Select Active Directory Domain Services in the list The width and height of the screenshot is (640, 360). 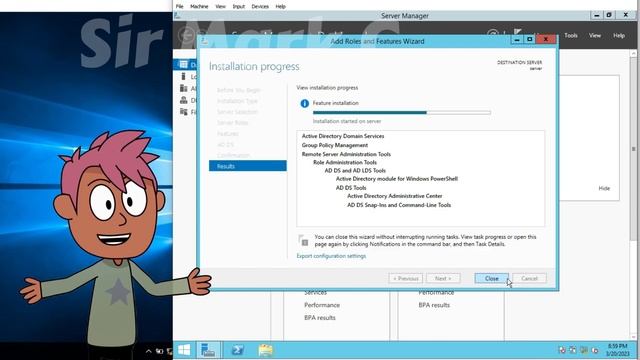343,136
